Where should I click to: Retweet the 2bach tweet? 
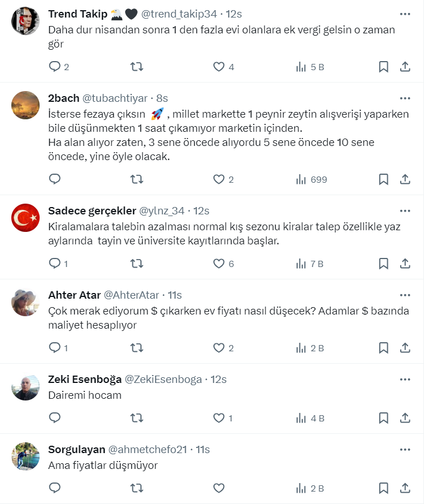[136, 179]
